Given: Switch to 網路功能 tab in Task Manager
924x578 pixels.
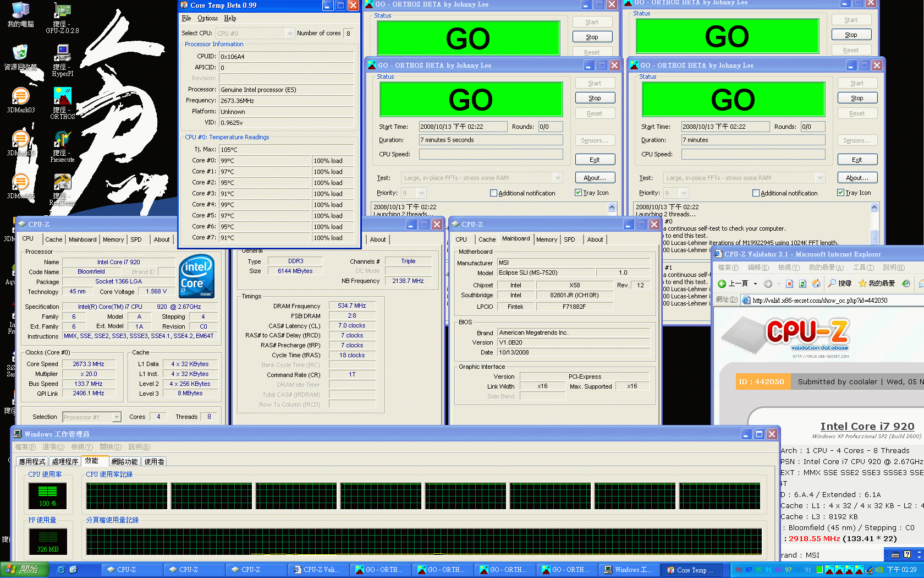Looking at the screenshot, I should pyautogui.click(x=124, y=461).
